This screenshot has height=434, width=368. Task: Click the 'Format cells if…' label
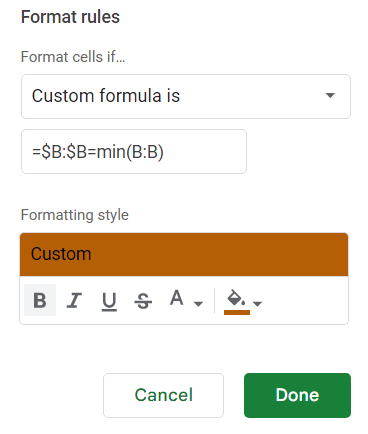73,57
